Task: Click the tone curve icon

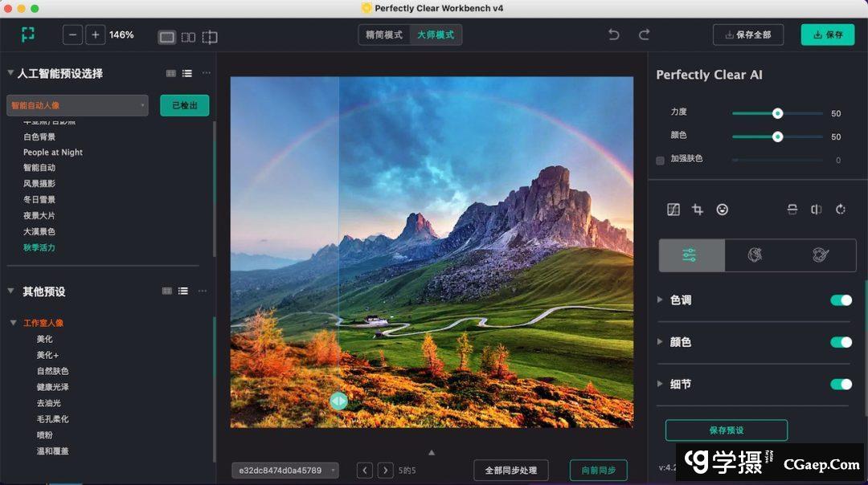Action: click(x=674, y=210)
